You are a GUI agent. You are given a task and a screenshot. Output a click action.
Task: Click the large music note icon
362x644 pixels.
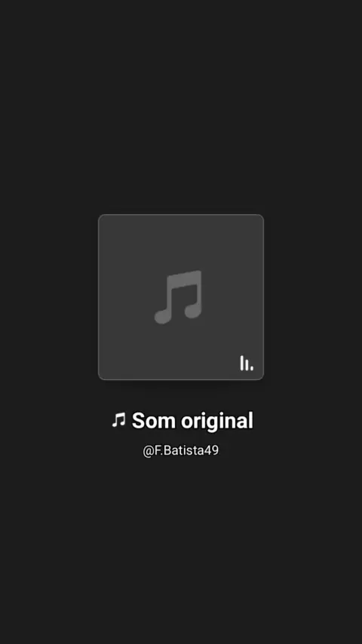pyautogui.click(x=178, y=297)
